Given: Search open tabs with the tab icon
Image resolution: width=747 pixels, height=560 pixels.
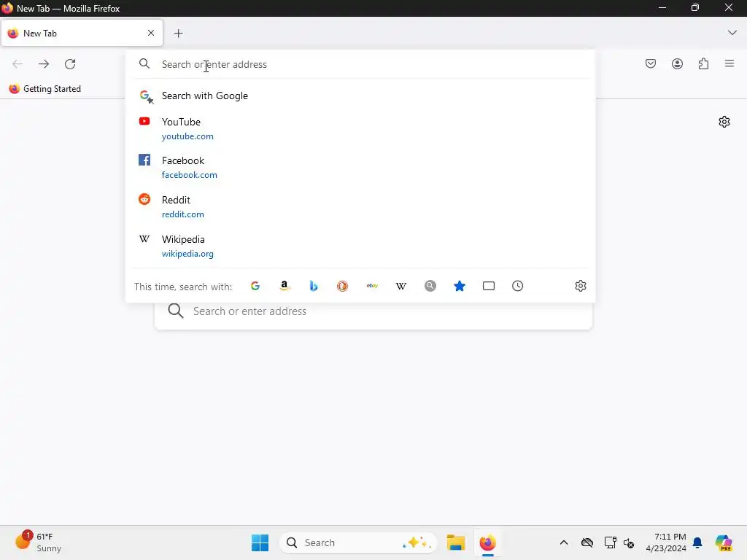Looking at the screenshot, I should tap(488, 286).
